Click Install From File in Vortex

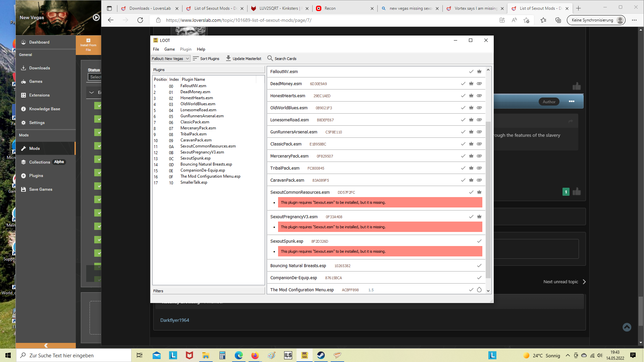tap(88, 45)
